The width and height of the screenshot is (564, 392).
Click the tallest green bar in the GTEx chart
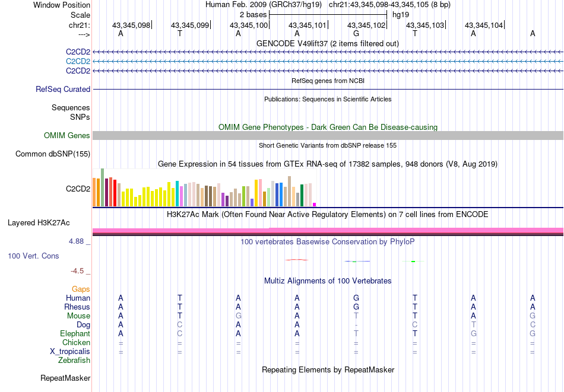pos(103,187)
